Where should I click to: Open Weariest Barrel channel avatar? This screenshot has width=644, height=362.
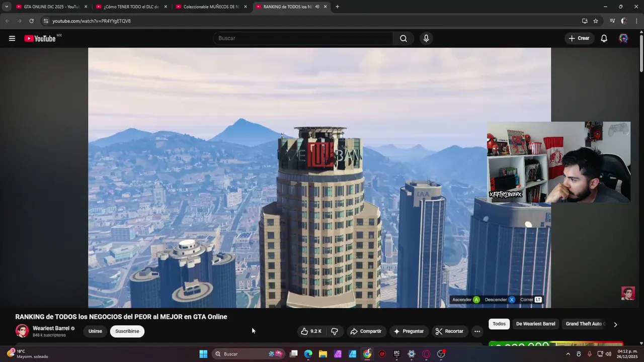pyautogui.click(x=22, y=331)
